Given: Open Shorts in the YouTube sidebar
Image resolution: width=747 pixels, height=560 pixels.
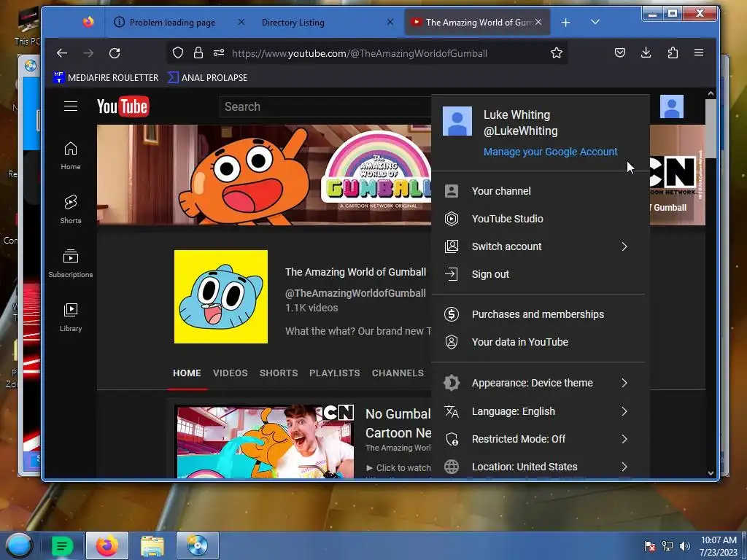Looking at the screenshot, I should (x=71, y=209).
